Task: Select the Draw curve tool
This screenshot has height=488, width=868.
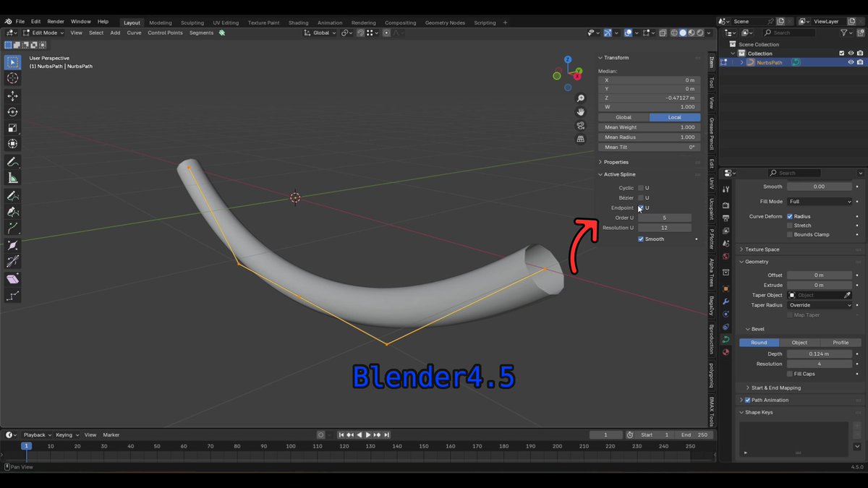Action: (12, 196)
